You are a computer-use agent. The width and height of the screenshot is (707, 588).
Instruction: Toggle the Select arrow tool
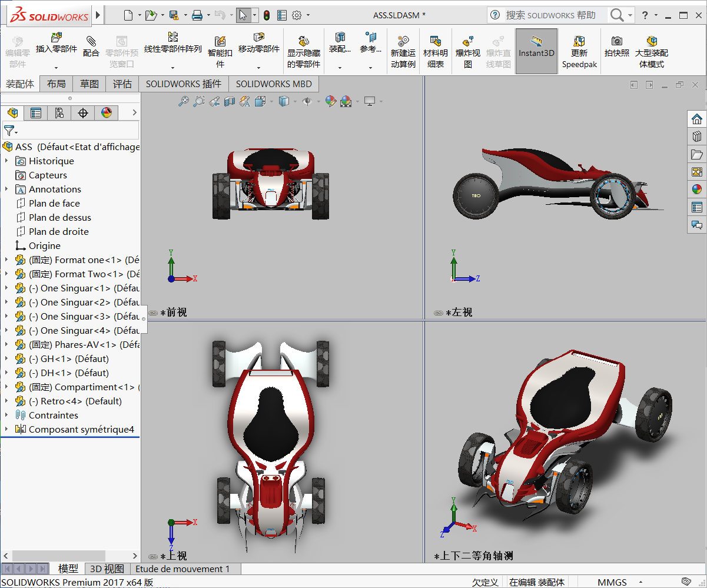point(243,15)
